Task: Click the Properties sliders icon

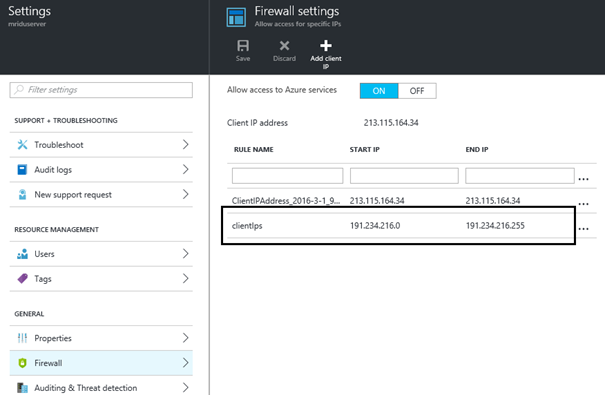Action: pyautogui.click(x=22, y=338)
